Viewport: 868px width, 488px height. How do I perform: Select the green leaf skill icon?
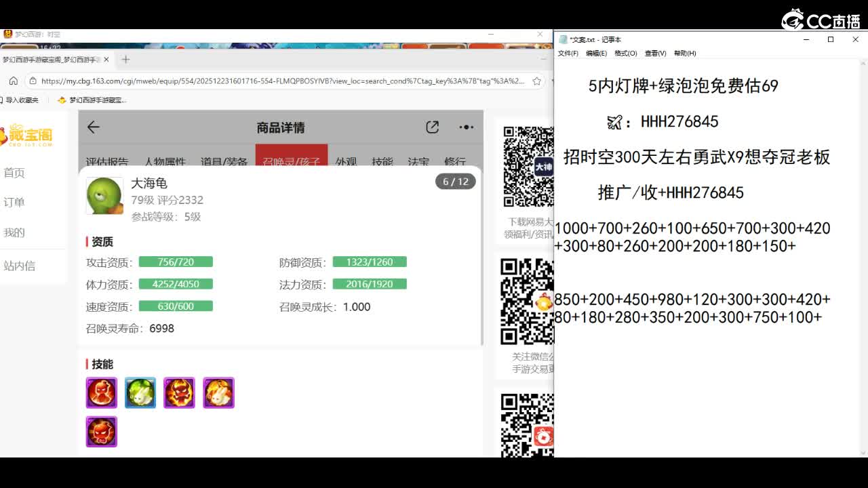pos(140,392)
